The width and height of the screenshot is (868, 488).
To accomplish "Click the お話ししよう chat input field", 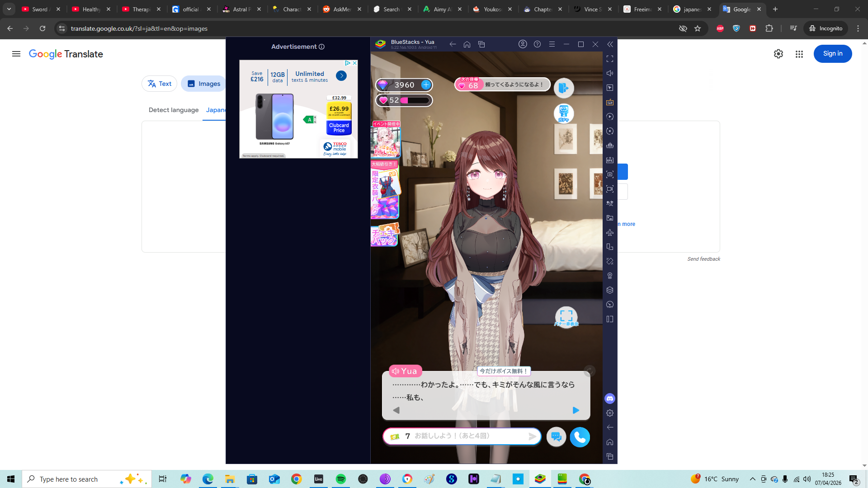I will point(462,436).
